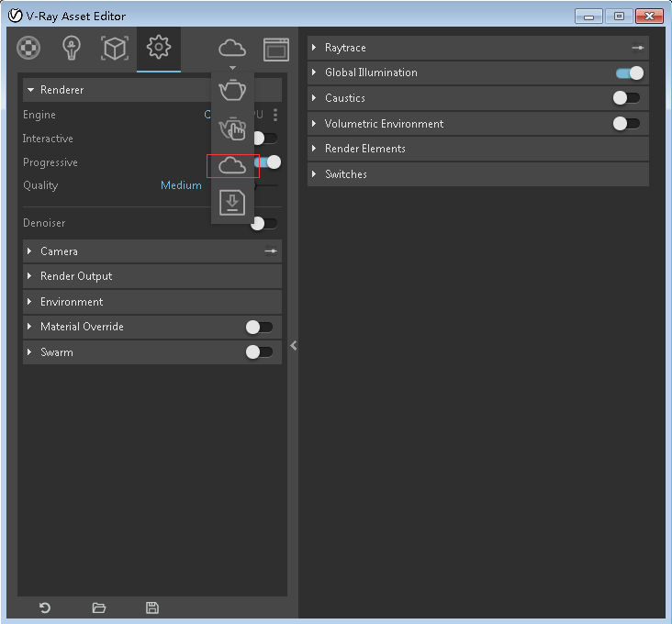Collapse the Renderer section
This screenshot has width=672, height=624.
pos(30,90)
